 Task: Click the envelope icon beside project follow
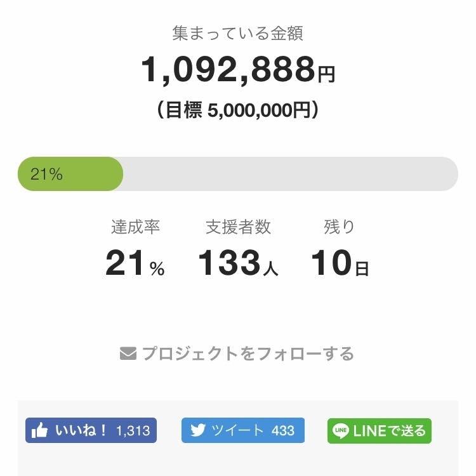tap(128, 354)
